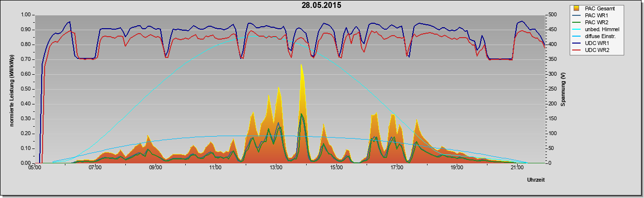Select the PAC WR1 legend entry

click(x=596, y=15)
